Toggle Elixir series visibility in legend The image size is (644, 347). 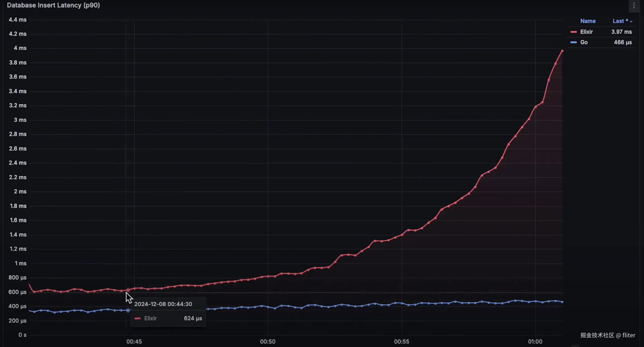(586, 32)
